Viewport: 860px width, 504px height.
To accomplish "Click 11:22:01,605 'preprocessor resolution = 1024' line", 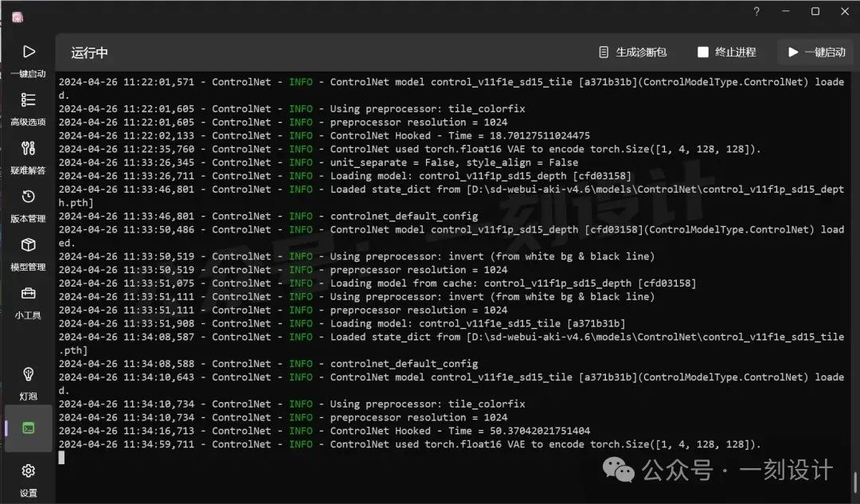I will coord(283,123).
